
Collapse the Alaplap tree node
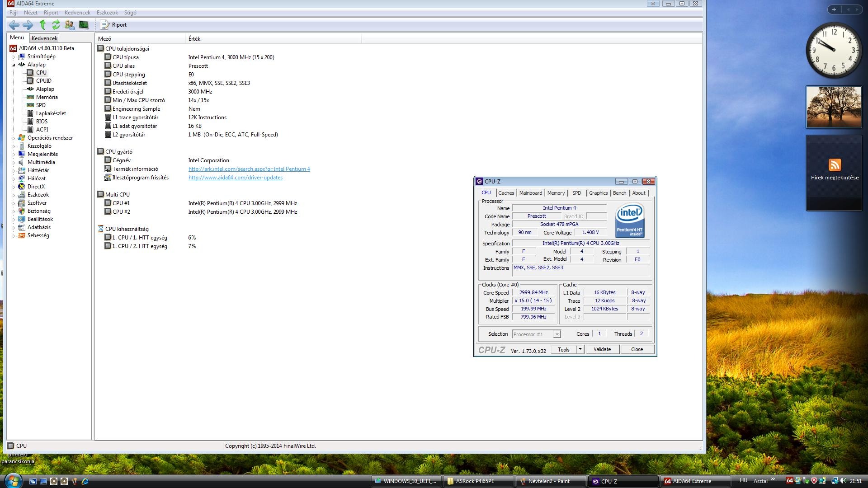14,65
